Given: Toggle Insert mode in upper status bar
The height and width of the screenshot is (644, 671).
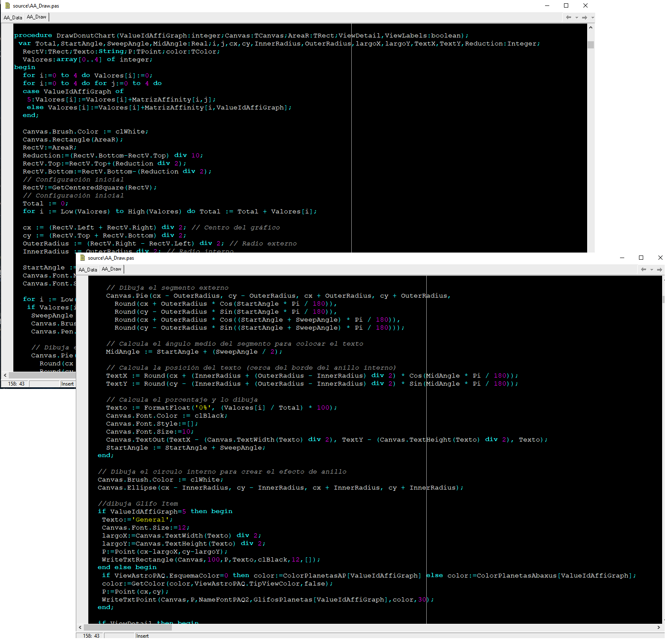Looking at the screenshot, I should (67, 384).
